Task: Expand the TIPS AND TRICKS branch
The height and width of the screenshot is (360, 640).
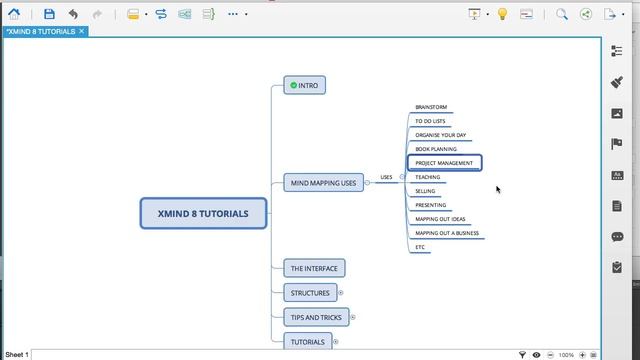Action: click(x=353, y=317)
